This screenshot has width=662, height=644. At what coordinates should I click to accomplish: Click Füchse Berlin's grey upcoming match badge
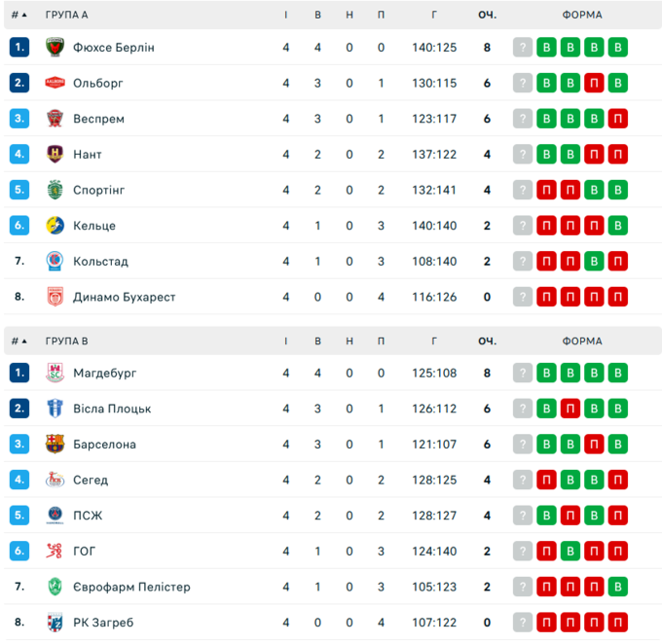(x=524, y=48)
